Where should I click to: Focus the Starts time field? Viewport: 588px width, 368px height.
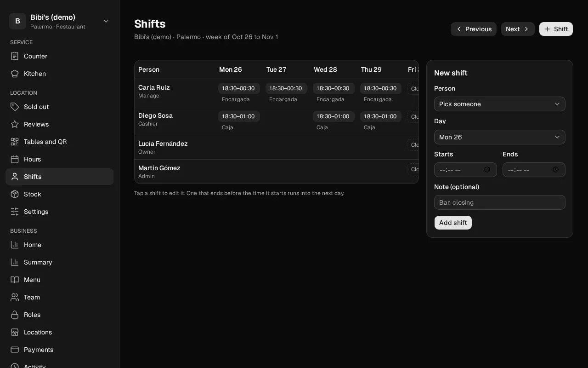(465, 170)
